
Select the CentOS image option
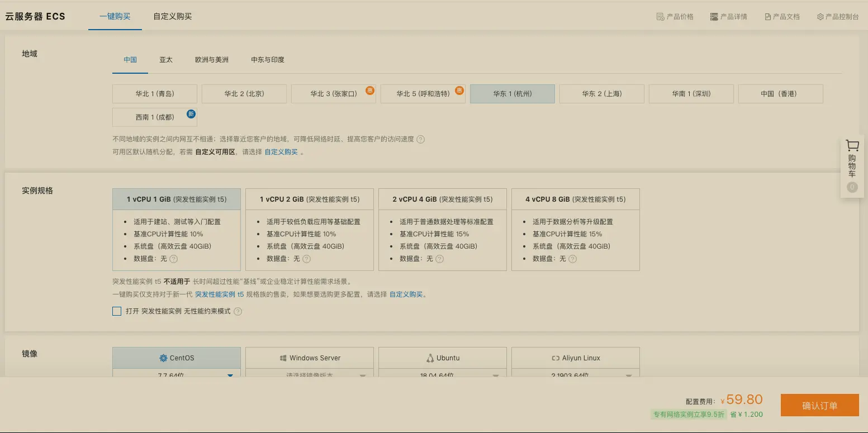[x=177, y=358]
